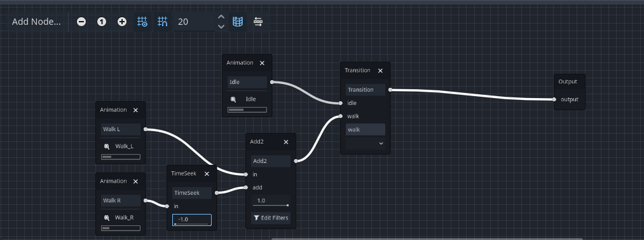Click the Idle node output port
The height and width of the screenshot is (240, 644).
[x=272, y=82]
